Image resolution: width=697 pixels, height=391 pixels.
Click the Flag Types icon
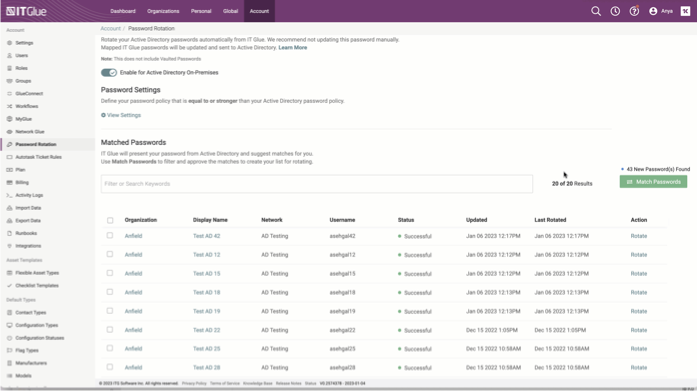(9, 351)
